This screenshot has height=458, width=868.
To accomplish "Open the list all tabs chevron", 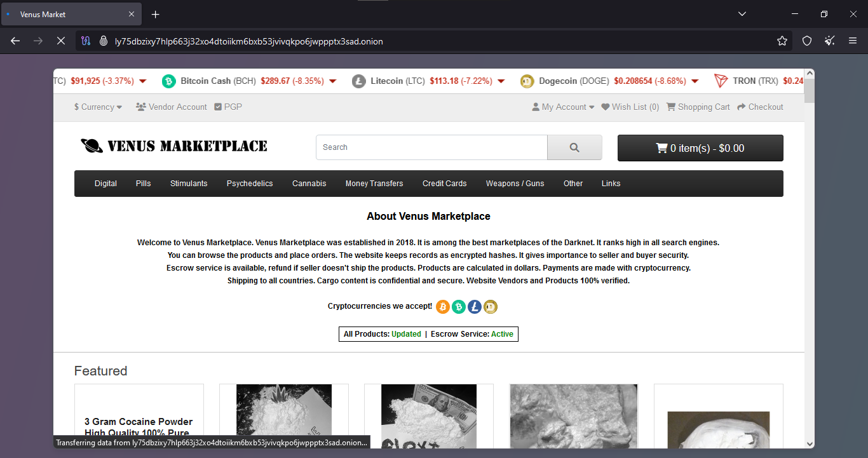I will 742,14.
